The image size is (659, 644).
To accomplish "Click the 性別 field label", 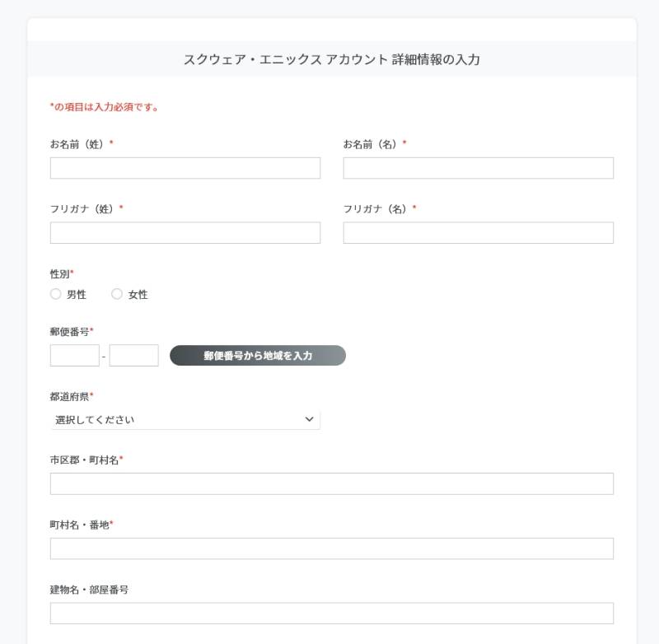I will point(61,274).
